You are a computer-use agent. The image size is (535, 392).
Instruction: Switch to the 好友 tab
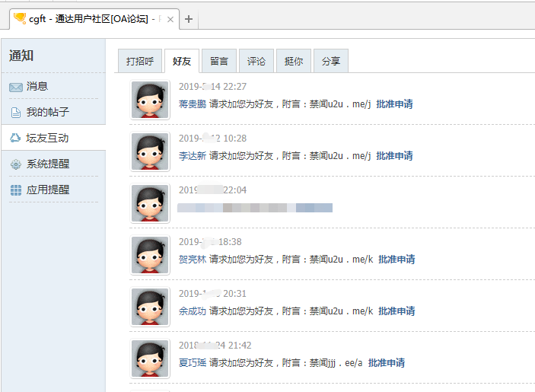click(x=182, y=61)
